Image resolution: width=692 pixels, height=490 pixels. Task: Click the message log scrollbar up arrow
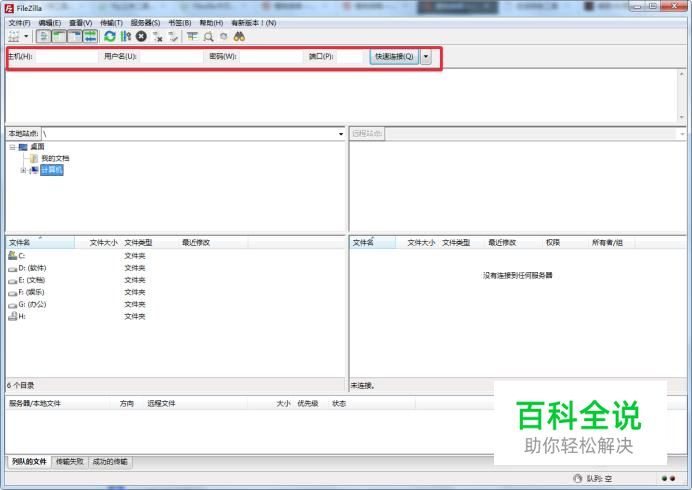tap(681, 74)
